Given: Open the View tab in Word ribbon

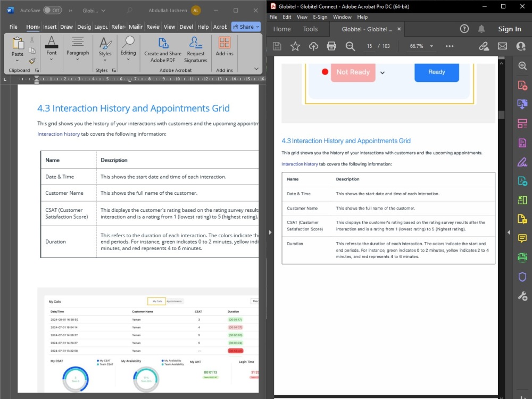Looking at the screenshot, I should point(169,27).
